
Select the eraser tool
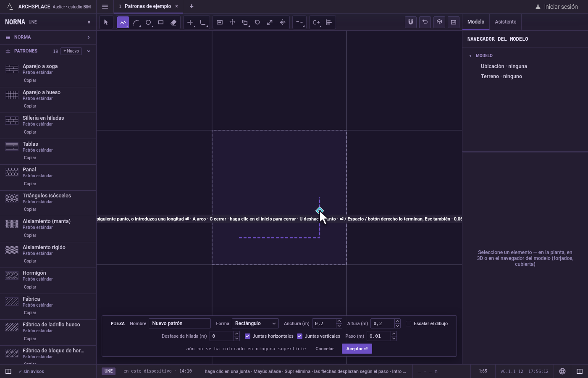click(173, 22)
